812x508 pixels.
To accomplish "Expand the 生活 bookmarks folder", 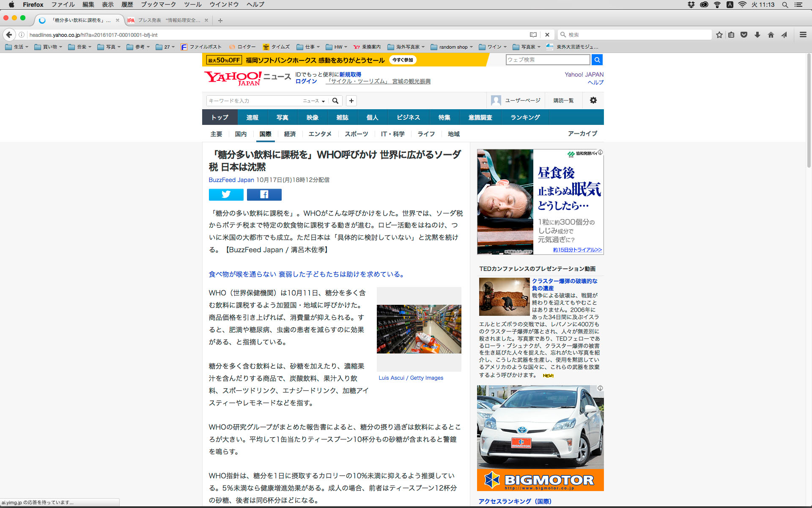I will coord(17,47).
